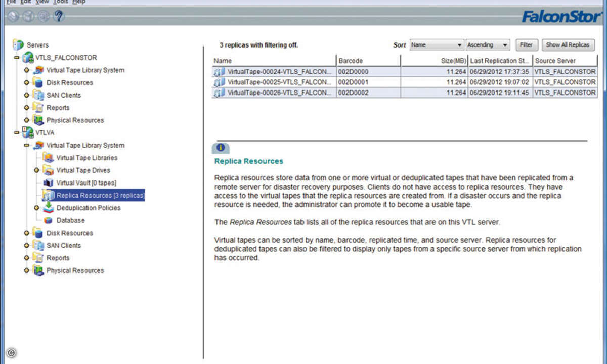The image size is (607, 364).
Task: Open the Ascending sort order dropdown
Action: (488, 45)
